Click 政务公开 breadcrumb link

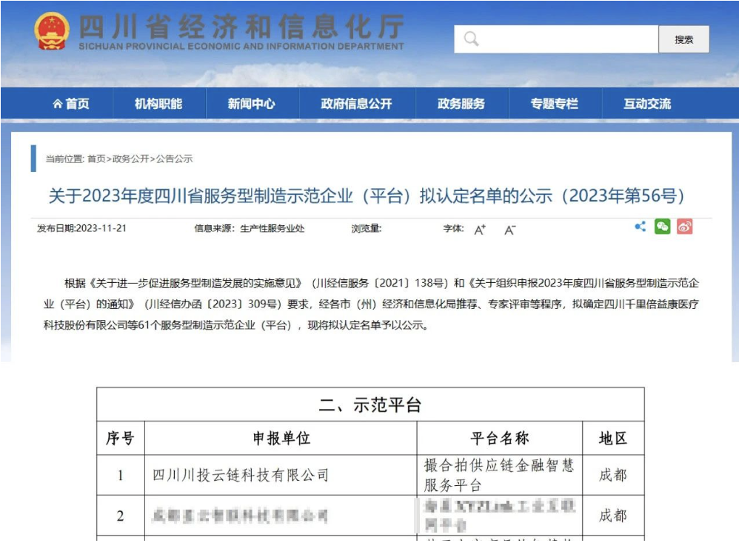click(130, 159)
